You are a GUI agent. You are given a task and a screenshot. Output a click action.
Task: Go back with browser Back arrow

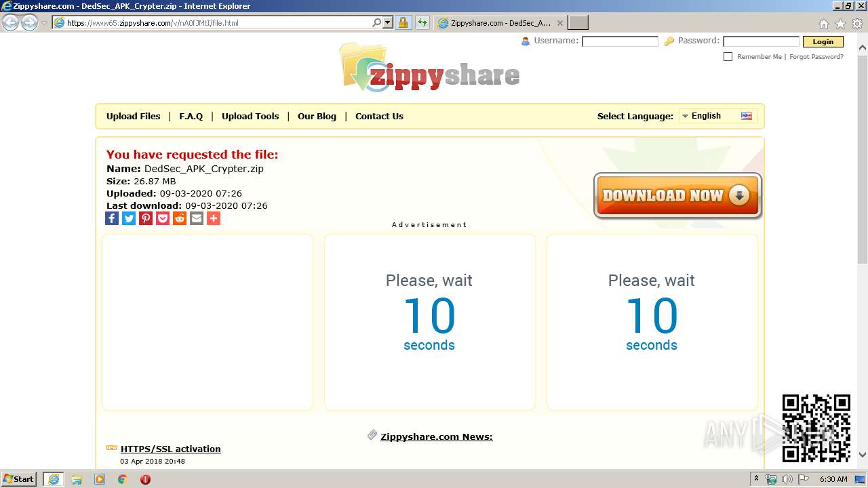(11, 22)
